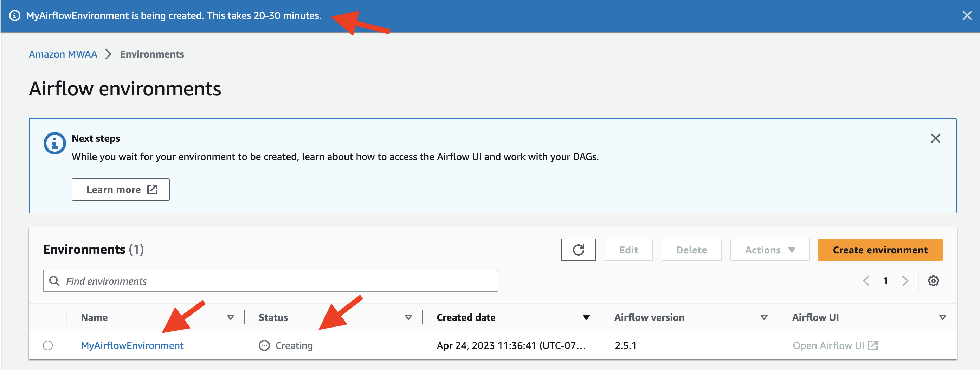Screen dimensions: 980x370
Task: Dismiss the blue creation notification banner
Action: 967,15
